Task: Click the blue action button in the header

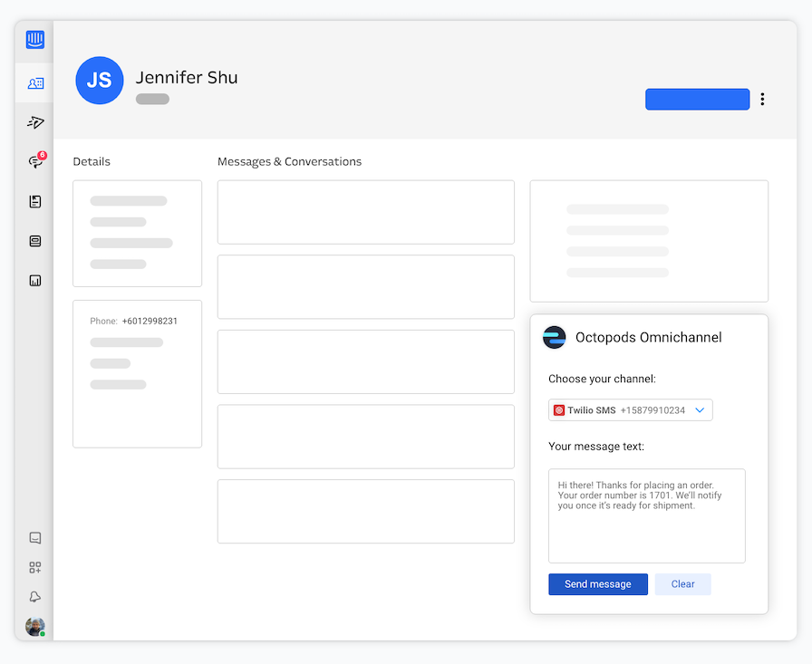Action: click(697, 99)
